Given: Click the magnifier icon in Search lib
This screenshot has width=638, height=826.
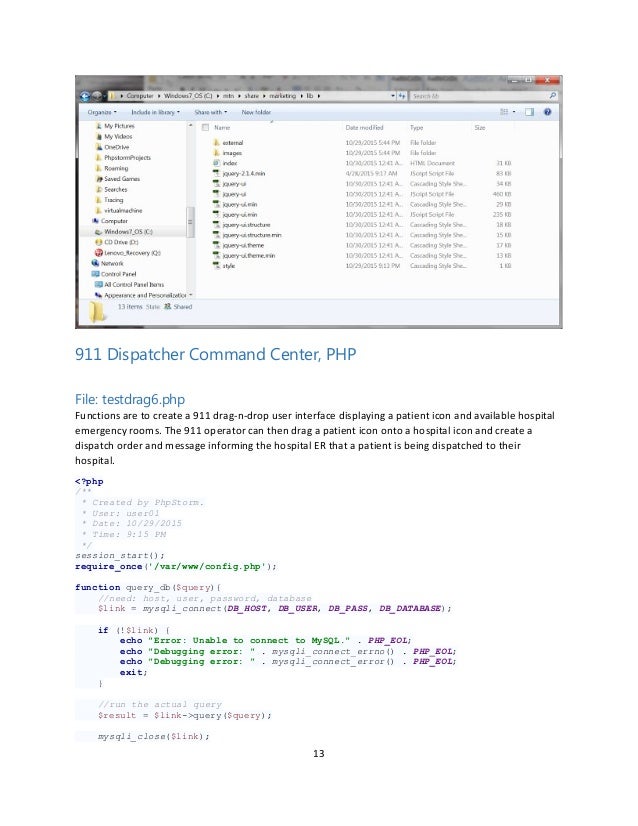Looking at the screenshot, I should tap(553, 96).
